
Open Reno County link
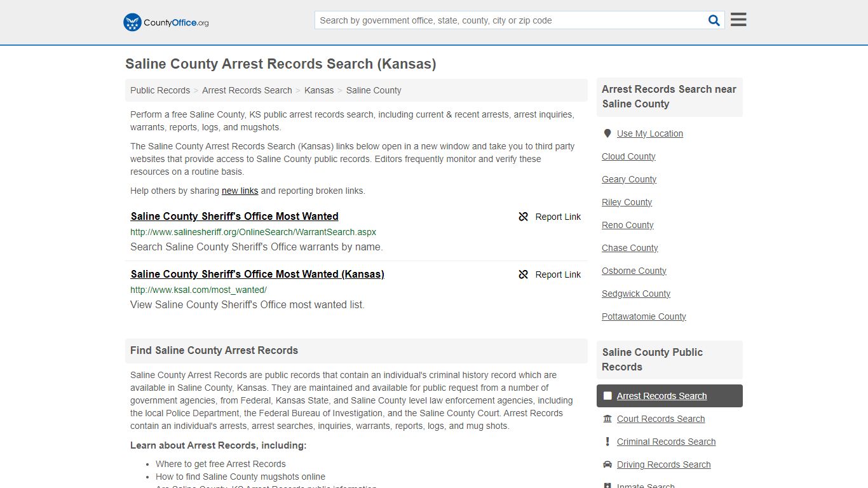[x=628, y=225]
